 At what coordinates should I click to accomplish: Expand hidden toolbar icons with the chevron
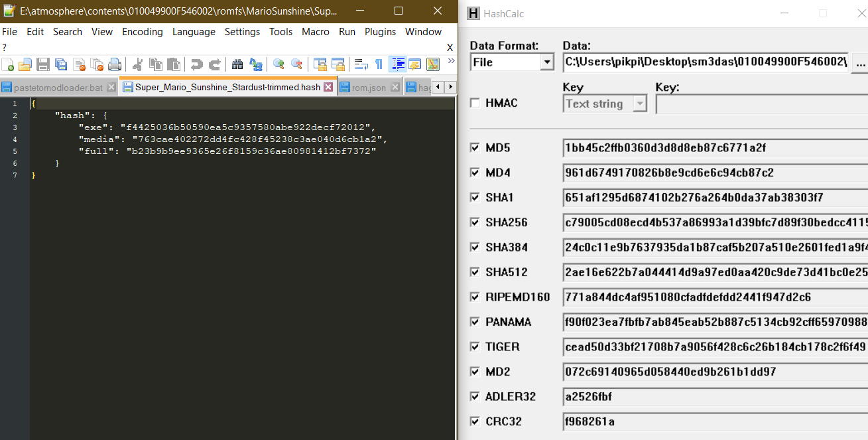452,61
